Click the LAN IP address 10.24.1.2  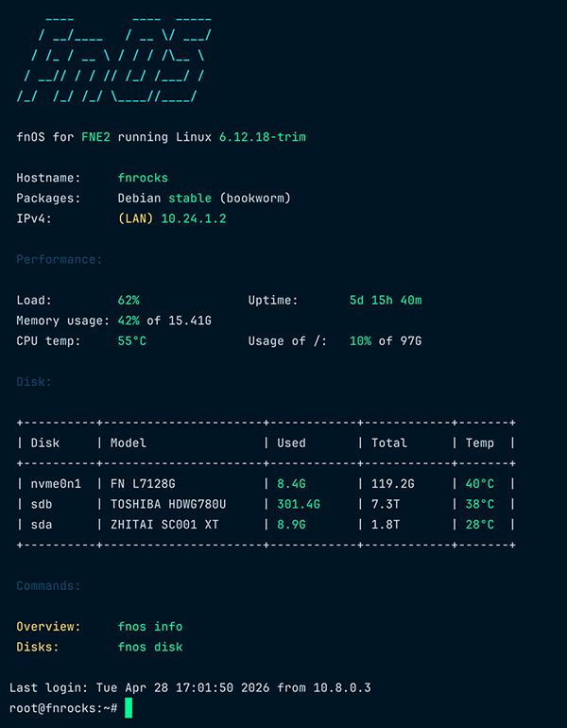pos(194,218)
